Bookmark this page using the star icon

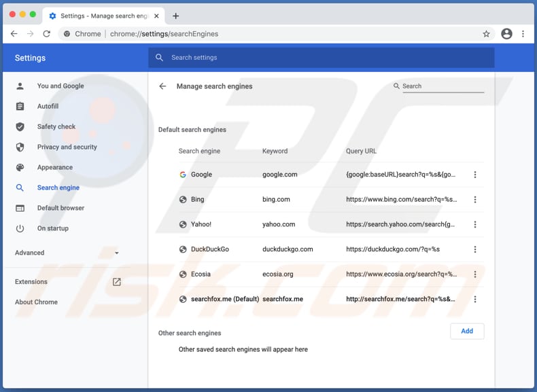point(486,34)
